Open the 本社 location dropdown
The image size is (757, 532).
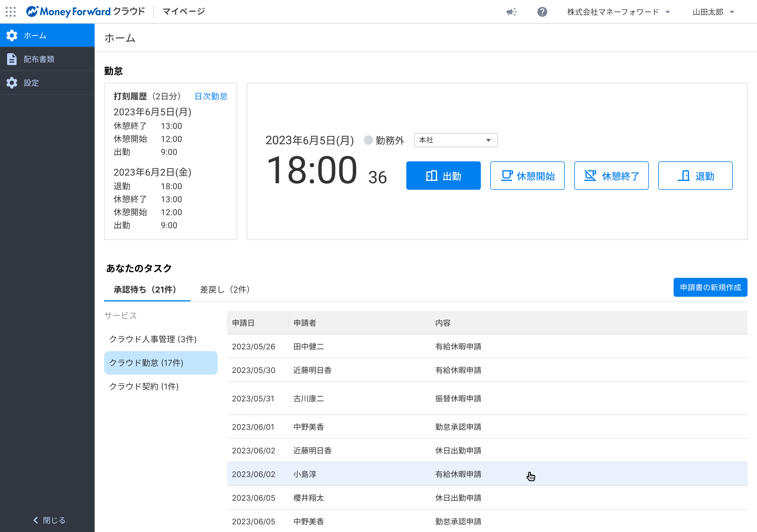coord(455,140)
